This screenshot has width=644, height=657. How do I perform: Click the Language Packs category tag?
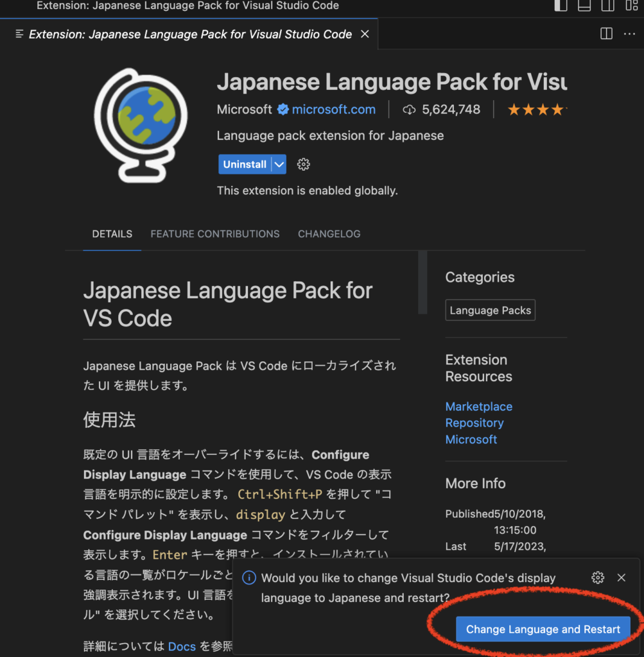(490, 311)
